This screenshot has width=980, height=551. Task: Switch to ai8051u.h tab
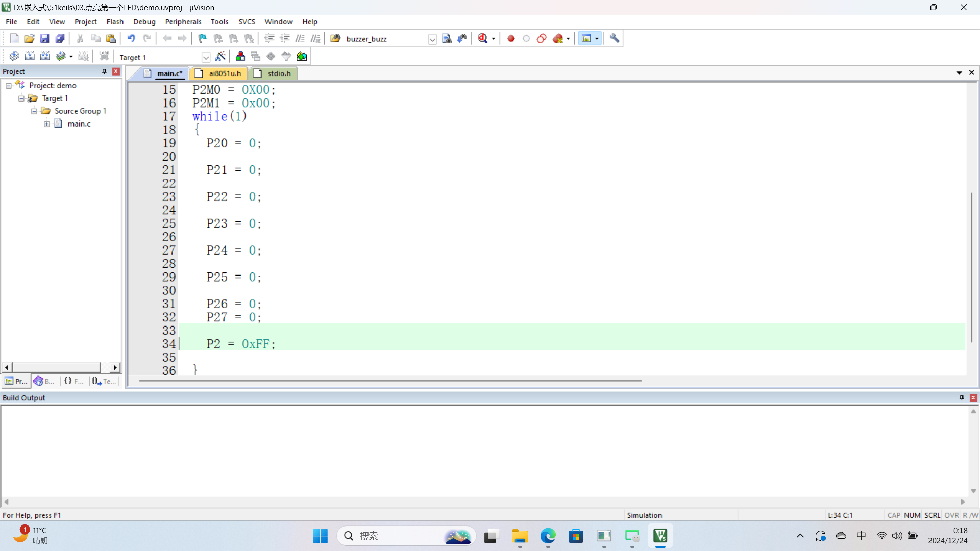coord(219,73)
